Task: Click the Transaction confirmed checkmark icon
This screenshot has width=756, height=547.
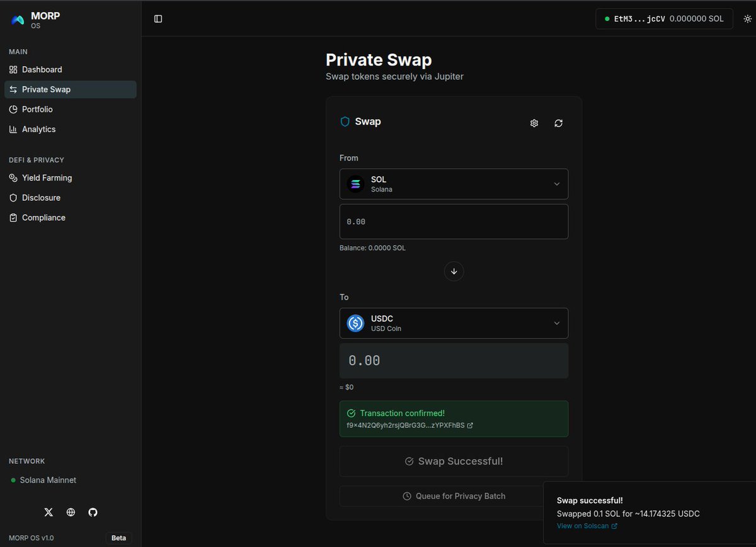Action: [x=351, y=414]
